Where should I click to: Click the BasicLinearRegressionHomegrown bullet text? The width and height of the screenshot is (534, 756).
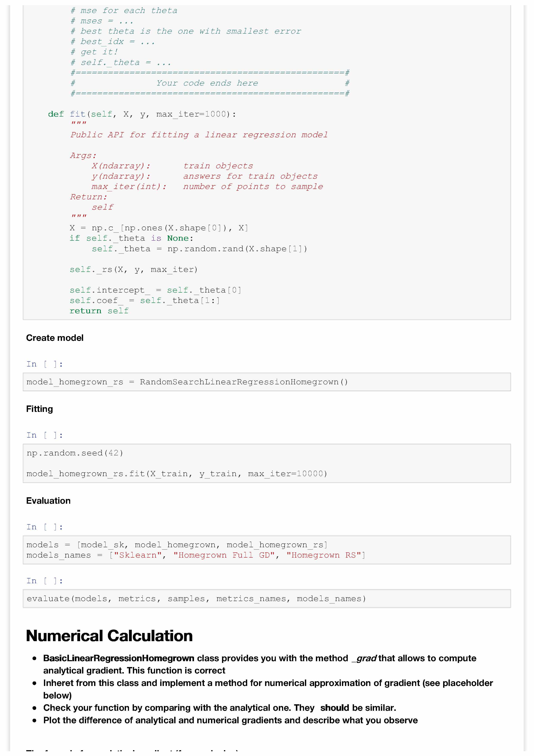pyautogui.click(x=118, y=658)
